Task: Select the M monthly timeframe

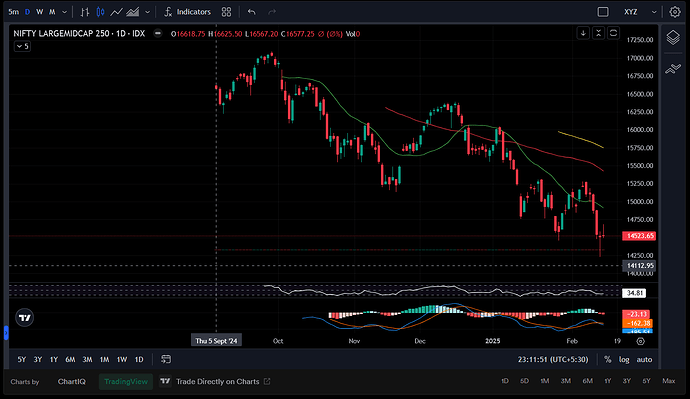Action: coord(52,12)
